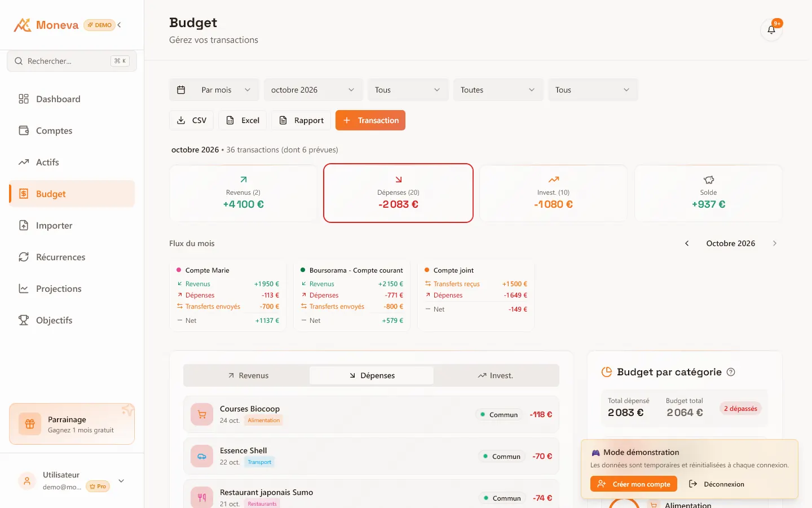Image resolution: width=812 pixels, height=508 pixels.
Task: Click the user avatar icon
Action: coord(27,481)
